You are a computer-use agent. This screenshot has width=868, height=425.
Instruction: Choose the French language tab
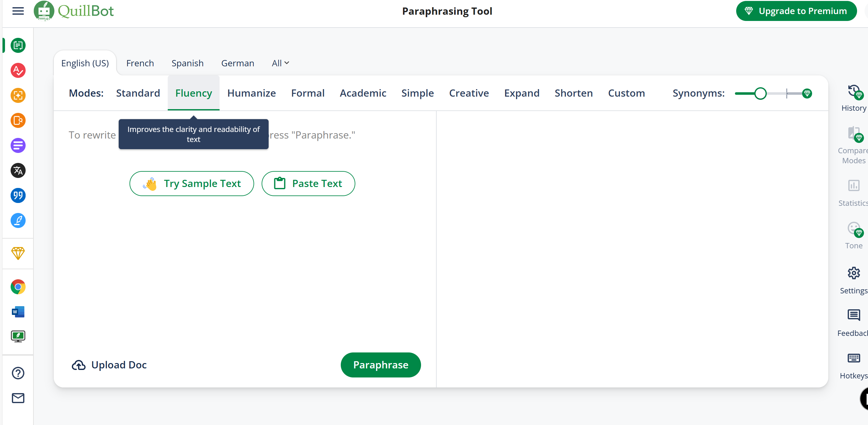pos(140,63)
